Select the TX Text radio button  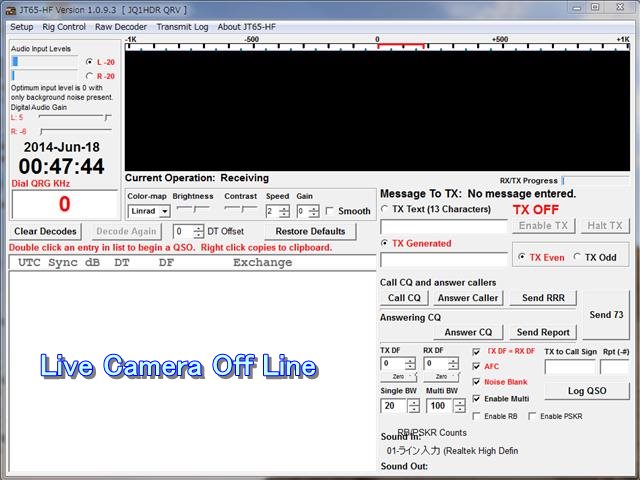tap(384, 209)
